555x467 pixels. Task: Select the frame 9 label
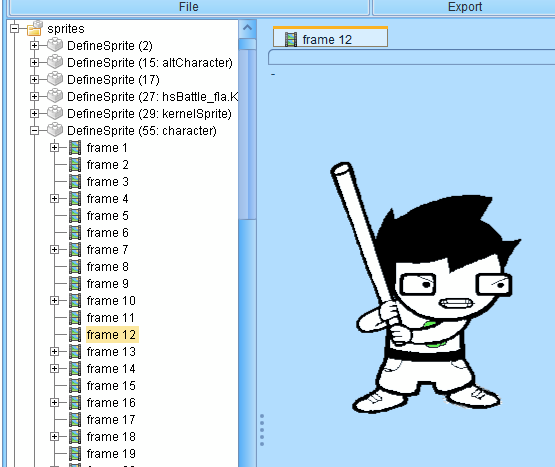tap(108, 284)
